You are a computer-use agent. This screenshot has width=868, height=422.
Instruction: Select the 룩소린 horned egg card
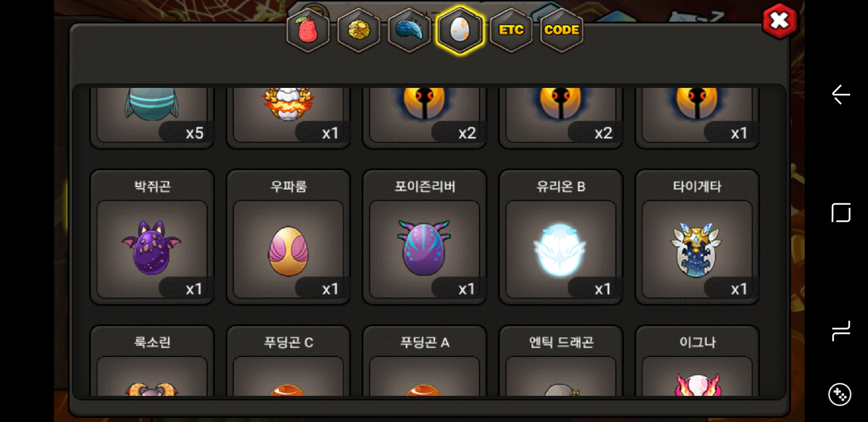[152, 361]
